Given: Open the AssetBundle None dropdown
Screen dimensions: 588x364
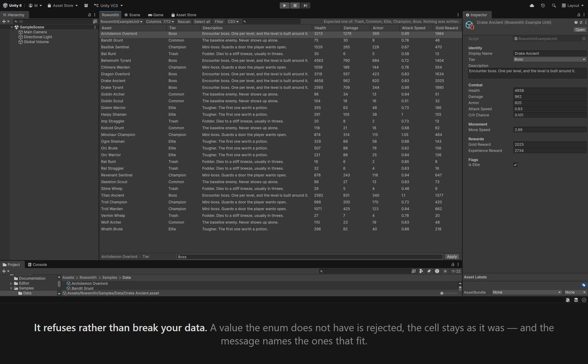Looking at the screenshot, I should point(527,292).
